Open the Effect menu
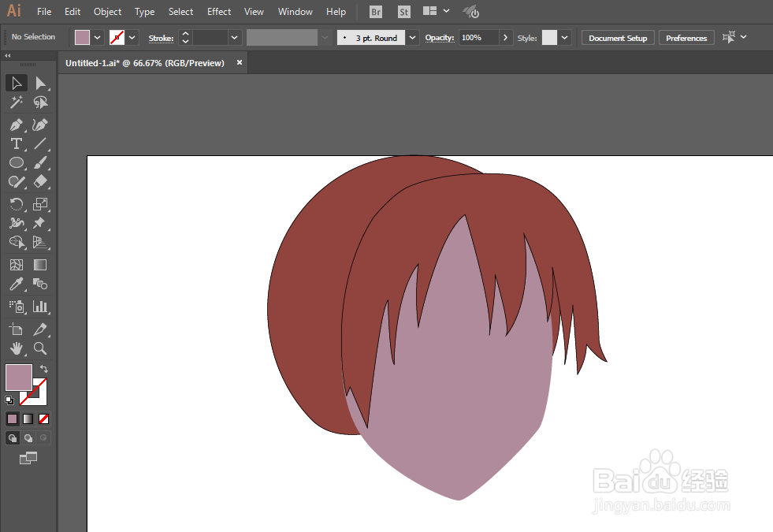Image resolution: width=773 pixels, height=532 pixels. tap(219, 12)
